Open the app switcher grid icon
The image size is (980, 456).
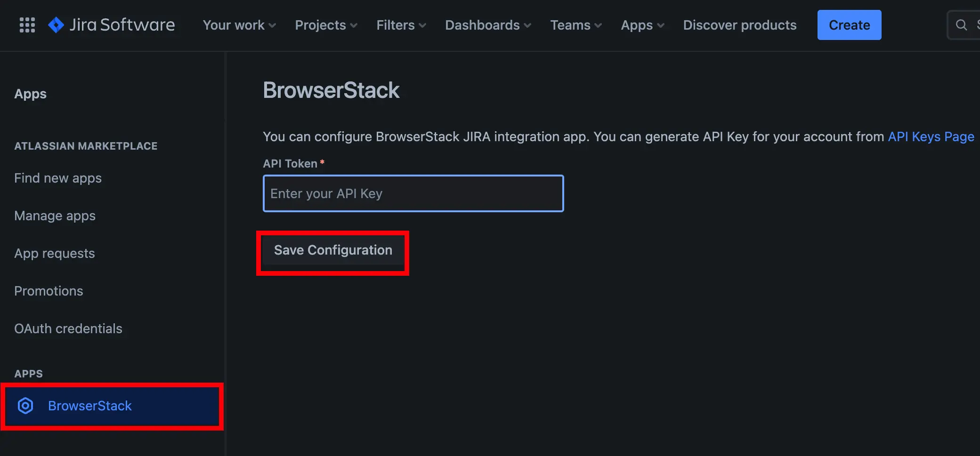(27, 25)
